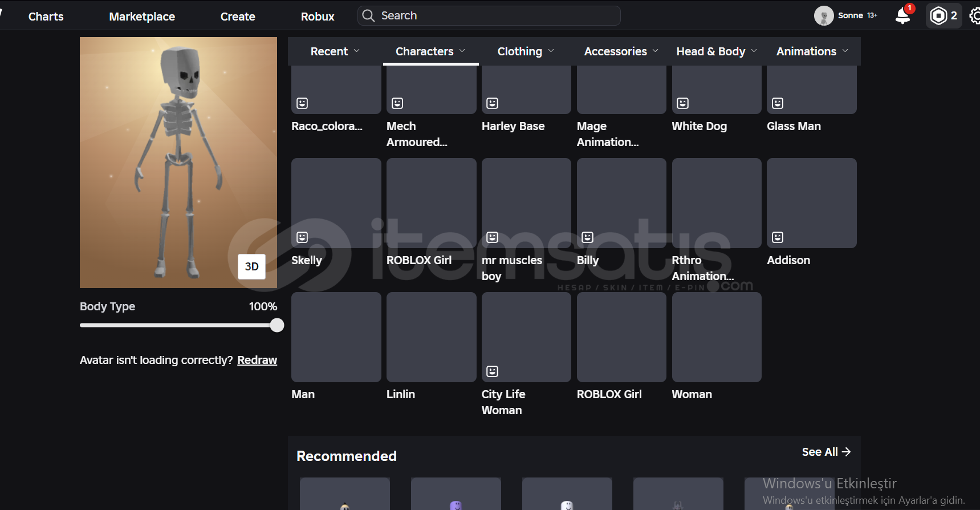This screenshot has width=980, height=510.
Task: Click the emote badge on Skelly tile
Action: (x=302, y=237)
